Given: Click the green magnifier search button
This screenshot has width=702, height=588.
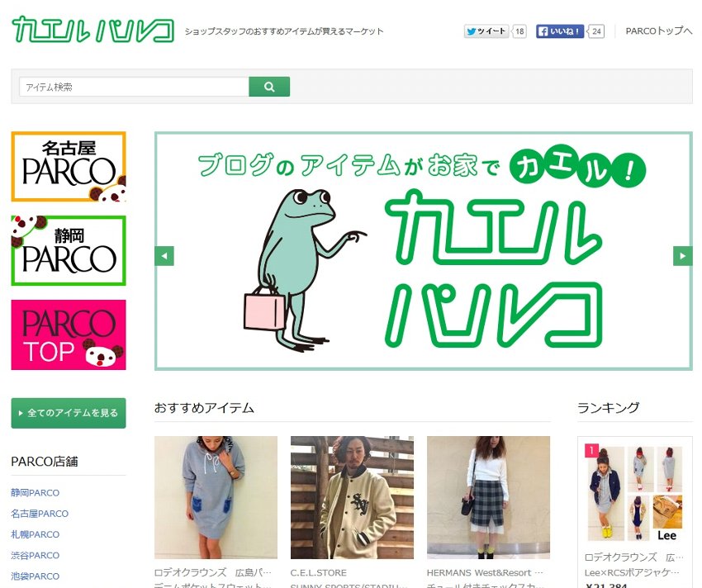Looking at the screenshot, I should (269, 87).
